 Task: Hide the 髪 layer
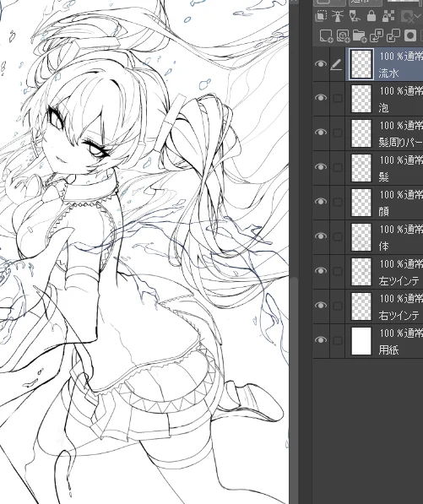[321, 167]
